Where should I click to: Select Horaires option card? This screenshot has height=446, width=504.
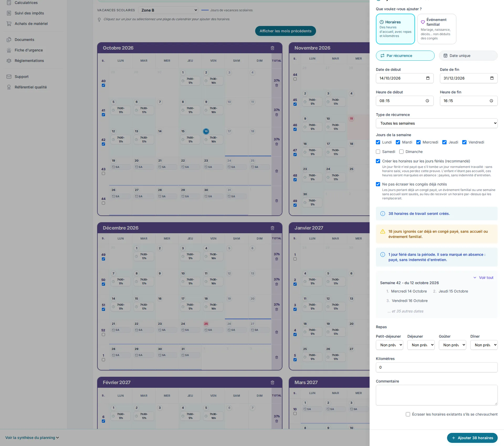click(x=395, y=29)
